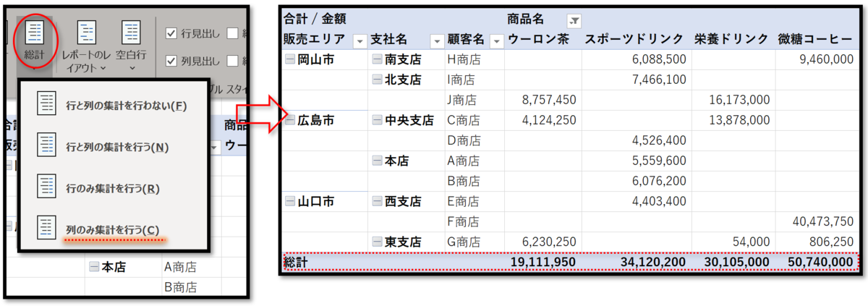
Task: Collapse the 広島市 group
Action: point(289,121)
